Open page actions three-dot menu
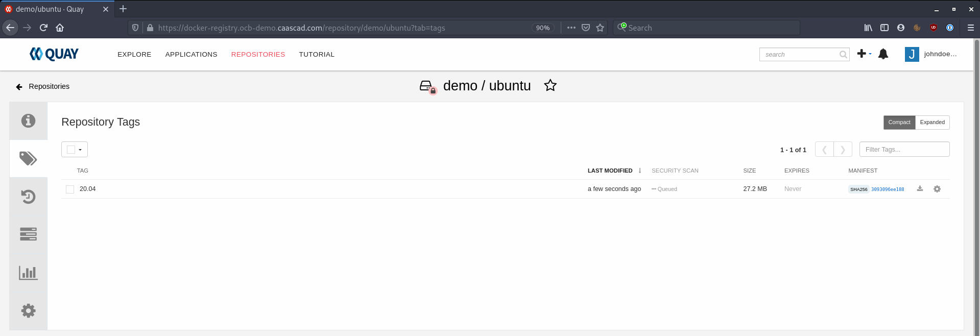 (x=571, y=28)
